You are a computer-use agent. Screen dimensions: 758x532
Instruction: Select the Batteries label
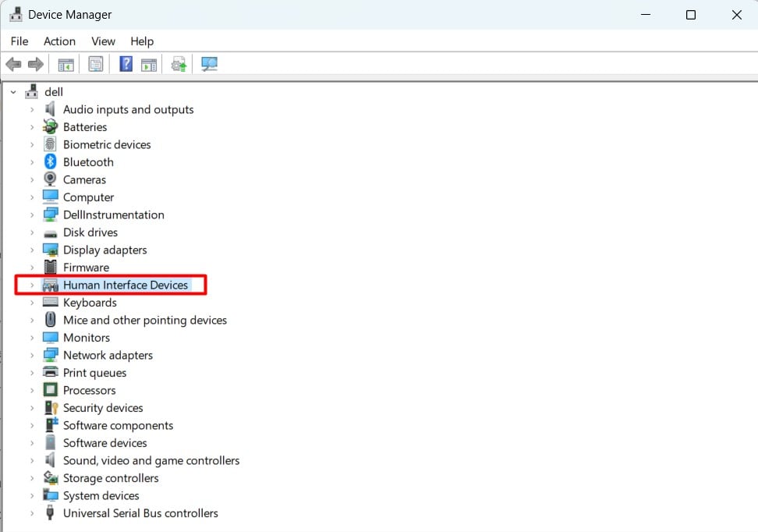pyautogui.click(x=85, y=126)
